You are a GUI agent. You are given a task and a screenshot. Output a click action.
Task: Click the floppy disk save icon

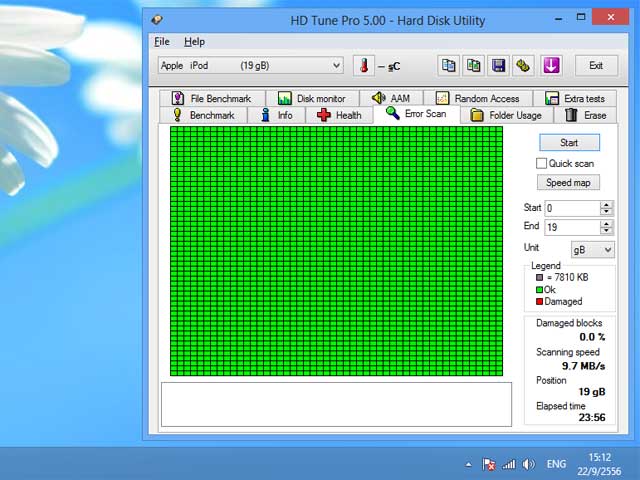[x=498, y=66]
